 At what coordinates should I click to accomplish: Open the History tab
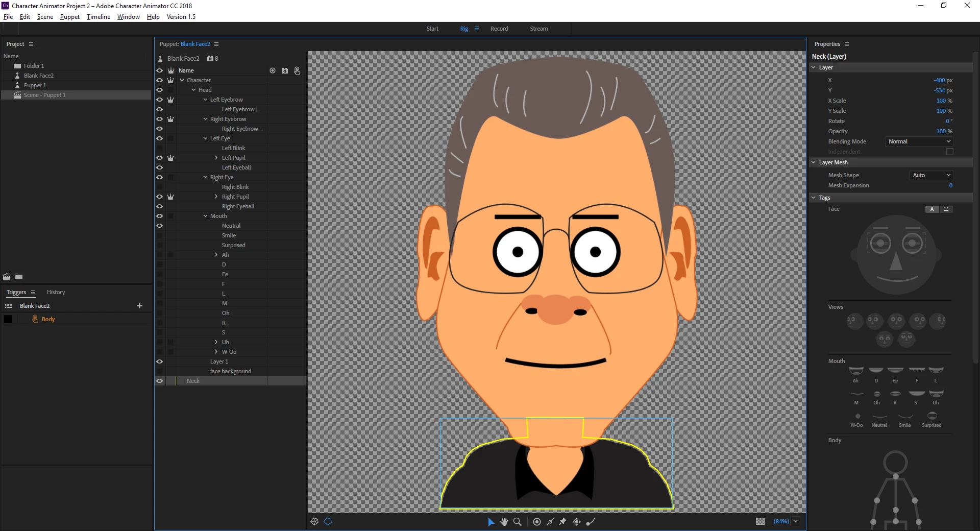[56, 292]
